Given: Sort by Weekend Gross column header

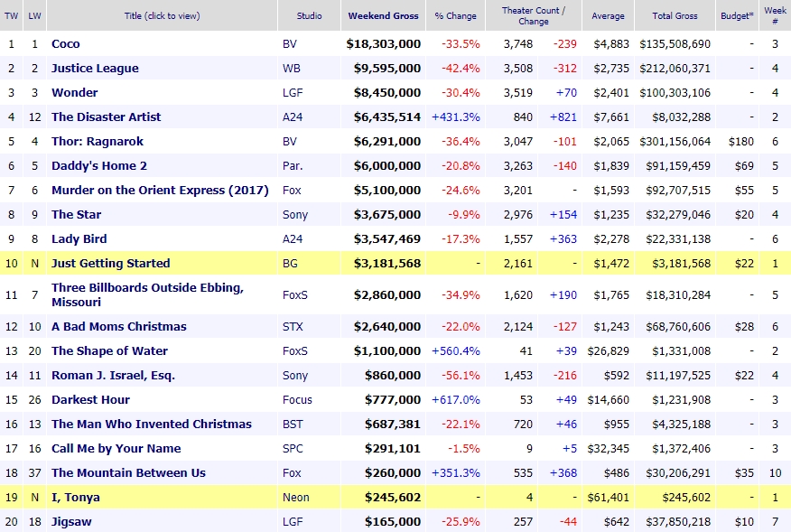Looking at the screenshot, I should click(384, 15).
